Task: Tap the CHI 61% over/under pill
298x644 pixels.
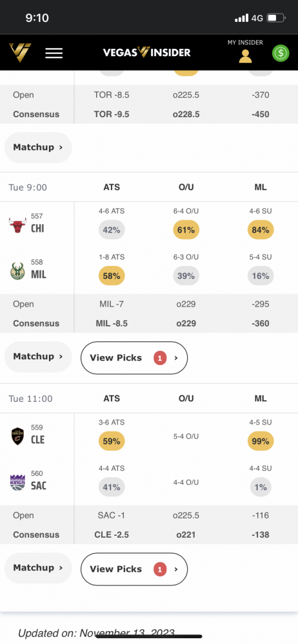Action: pyautogui.click(x=186, y=230)
